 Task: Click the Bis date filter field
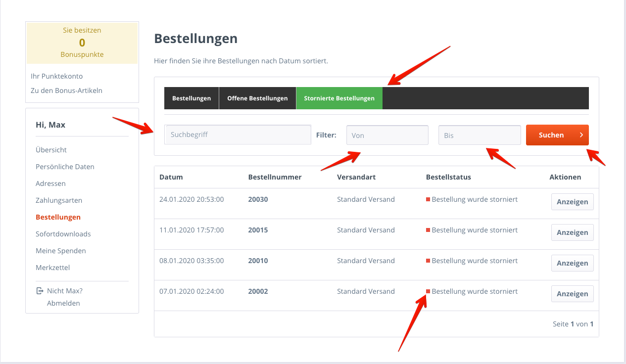pyautogui.click(x=480, y=135)
